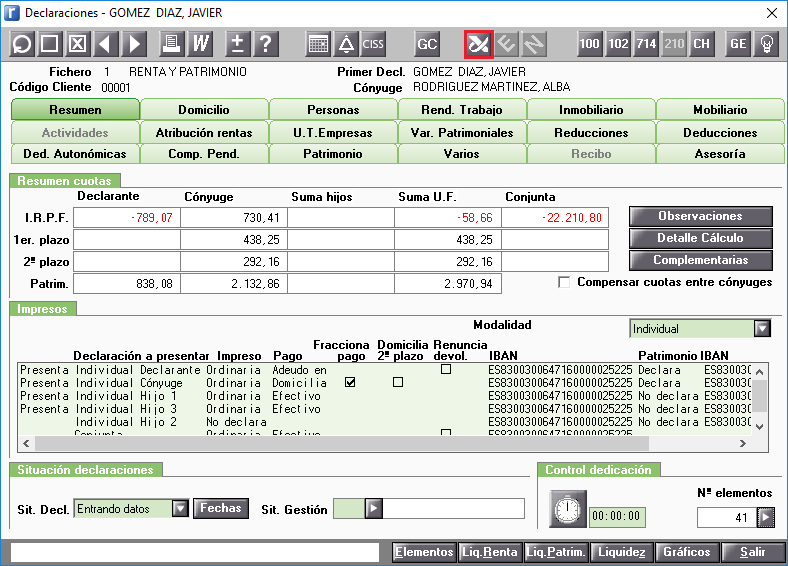This screenshot has width=788, height=566.
Task: Click the Salir button
Action: 753,552
